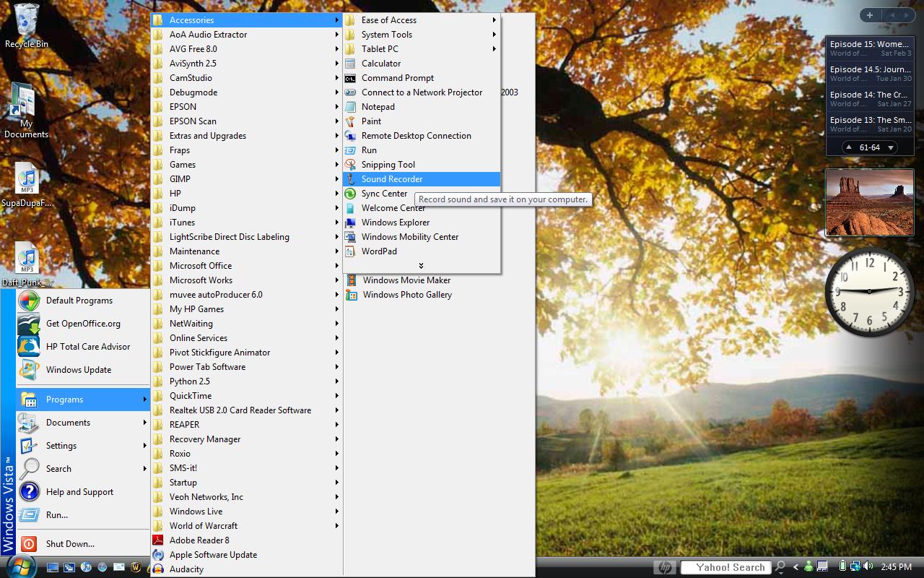
Task: Open the GIMP program folder
Action: tap(246, 179)
